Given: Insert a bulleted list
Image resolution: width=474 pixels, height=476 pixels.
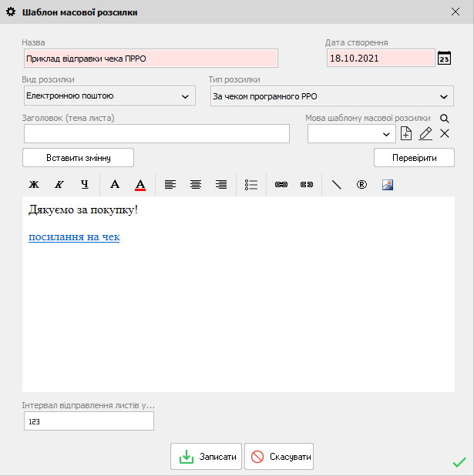Looking at the screenshot, I should [x=251, y=185].
